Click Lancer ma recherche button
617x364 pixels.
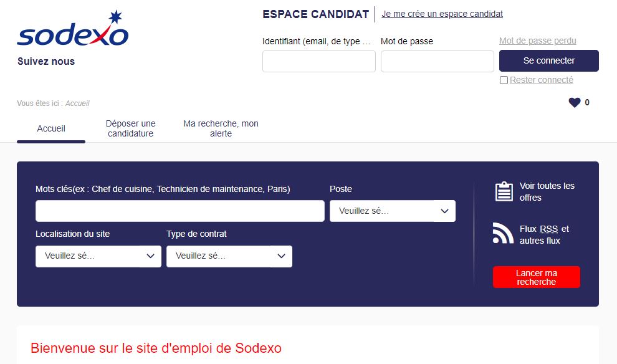(x=537, y=277)
